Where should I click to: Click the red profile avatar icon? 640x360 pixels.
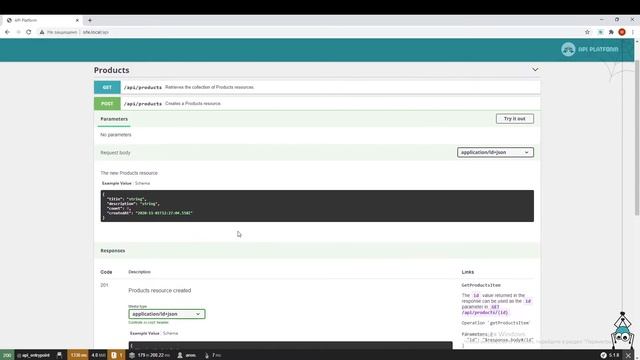click(622, 32)
